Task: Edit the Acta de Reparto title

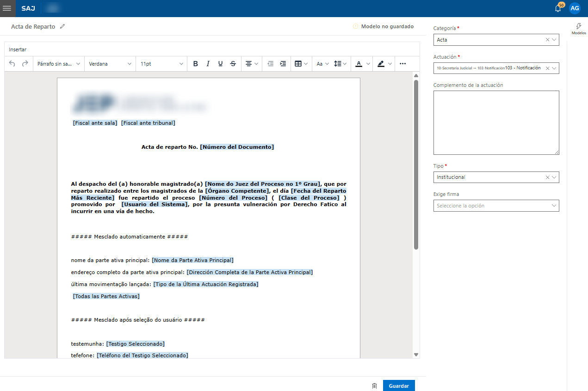Action: (62, 27)
